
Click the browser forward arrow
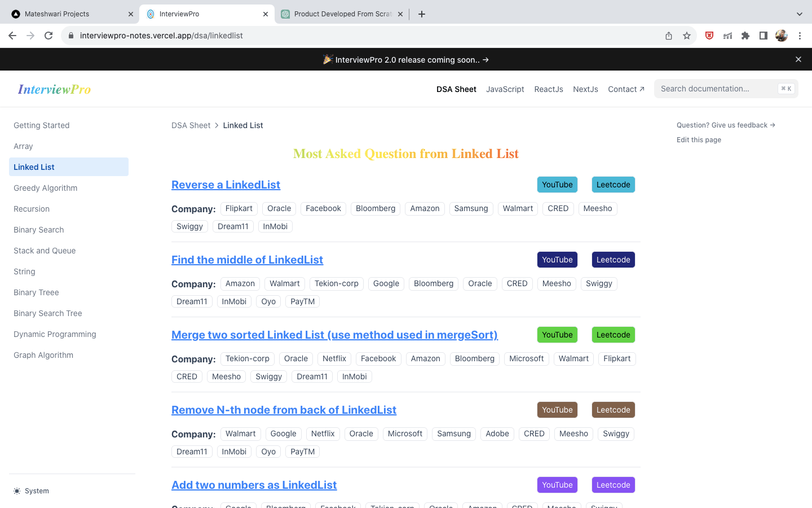tap(30, 36)
